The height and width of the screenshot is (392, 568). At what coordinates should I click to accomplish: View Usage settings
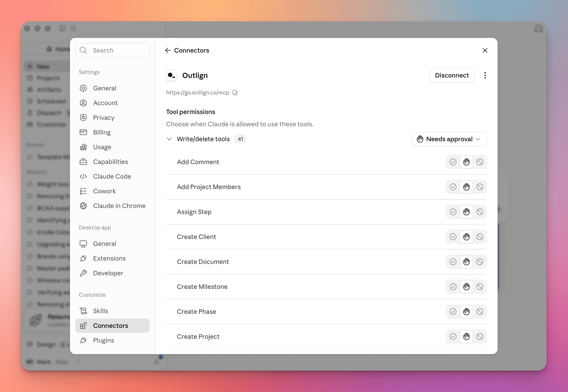tap(112, 147)
